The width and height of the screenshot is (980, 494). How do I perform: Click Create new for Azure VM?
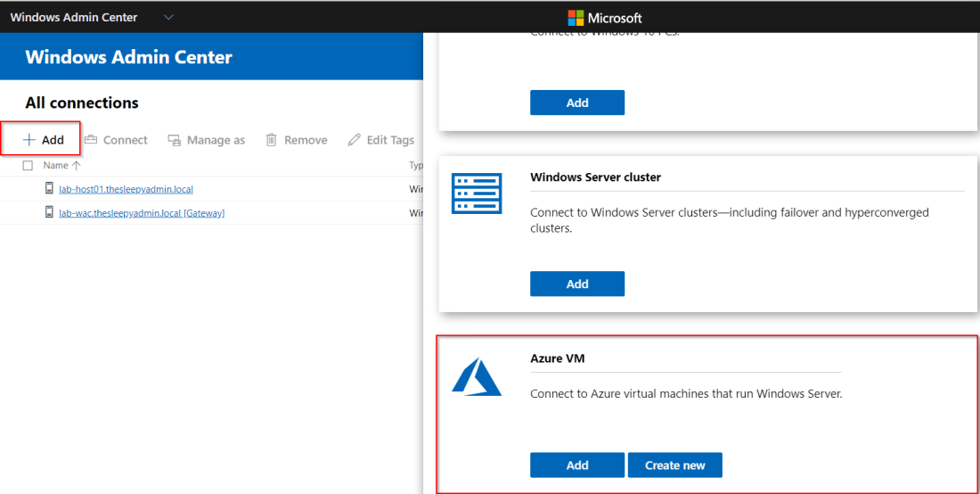pyautogui.click(x=674, y=465)
